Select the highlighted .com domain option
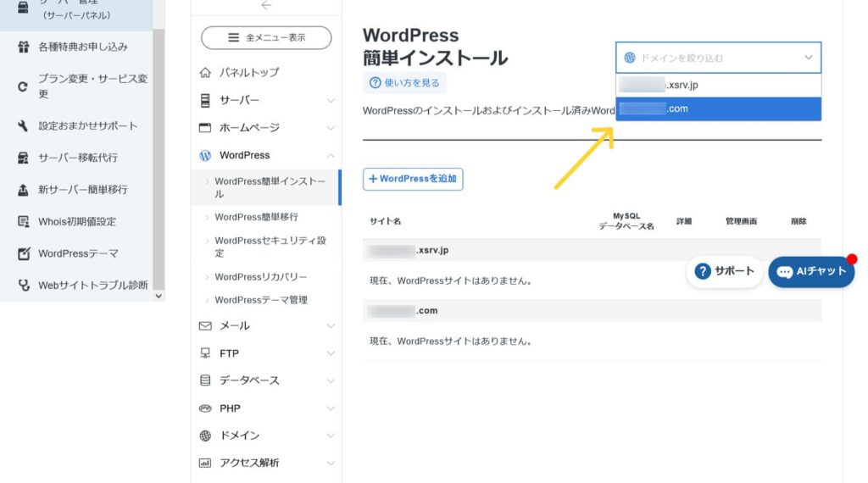 (x=718, y=109)
